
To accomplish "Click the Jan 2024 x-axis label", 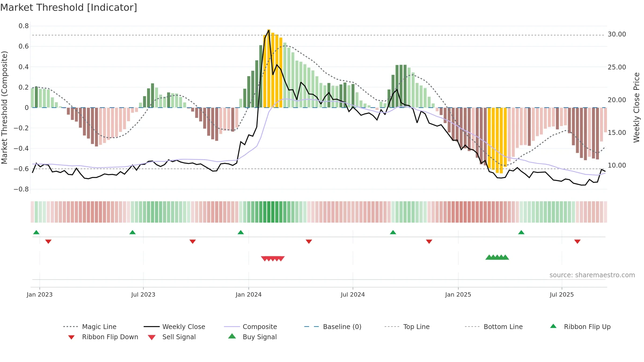I will point(249,295).
